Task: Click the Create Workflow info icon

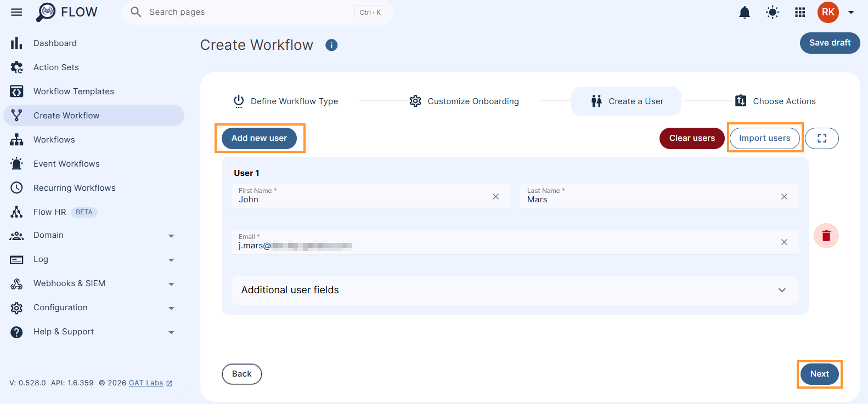Action: [331, 45]
